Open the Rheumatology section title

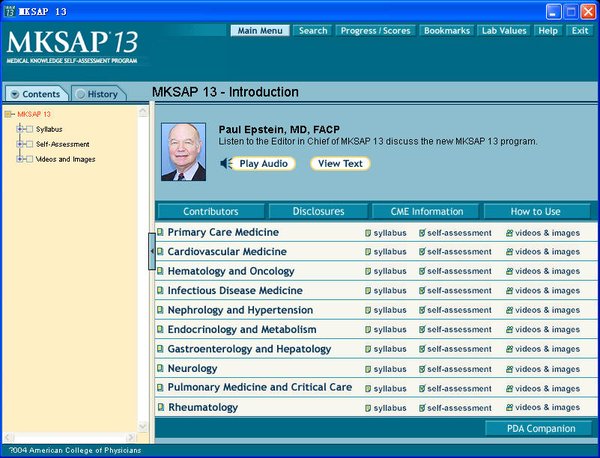tap(203, 407)
